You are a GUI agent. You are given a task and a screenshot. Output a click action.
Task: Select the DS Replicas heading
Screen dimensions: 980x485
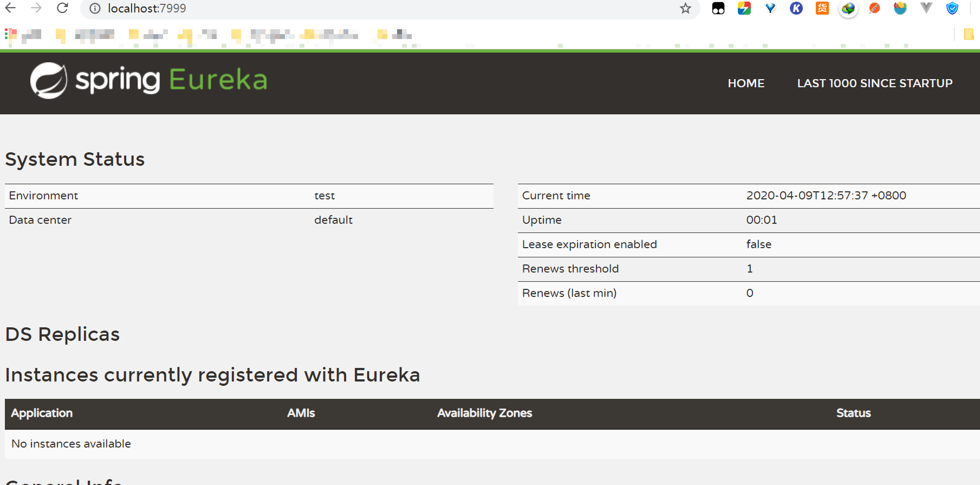coord(62,334)
